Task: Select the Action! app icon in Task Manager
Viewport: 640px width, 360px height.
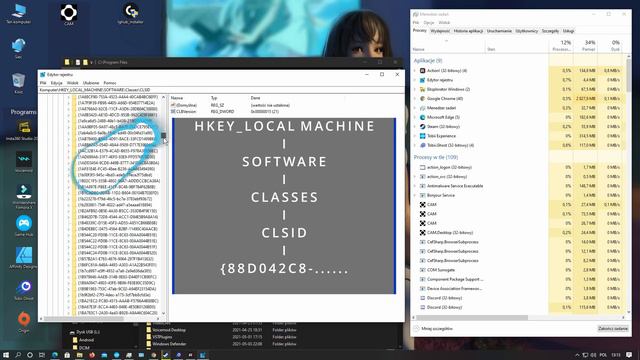Action: pos(422,71)
